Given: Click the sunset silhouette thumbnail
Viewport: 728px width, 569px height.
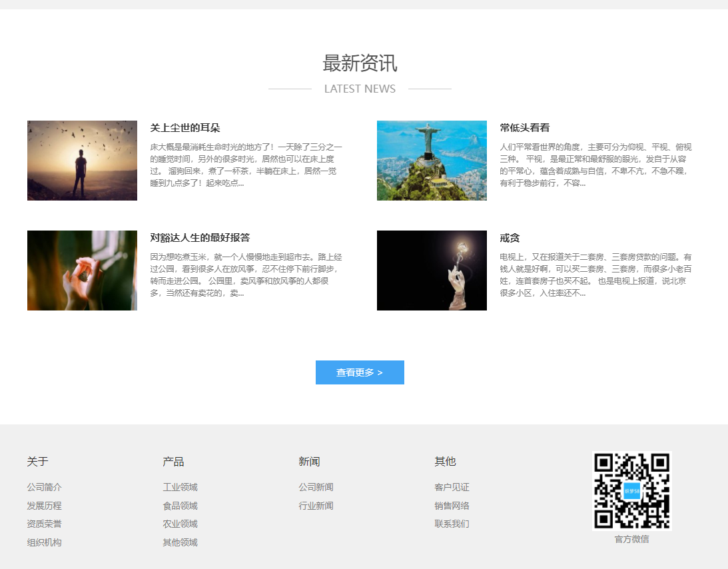Looking at the screenshot, I should coord(82,161).
